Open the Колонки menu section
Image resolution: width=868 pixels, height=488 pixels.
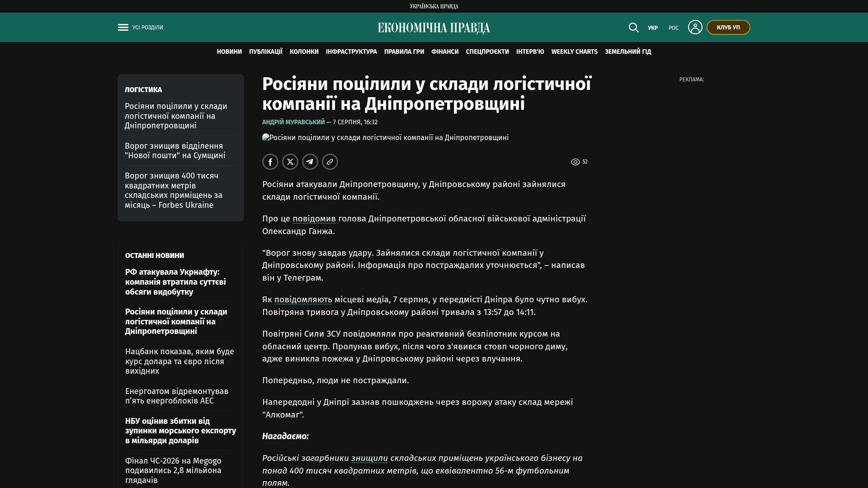[304, 52]
